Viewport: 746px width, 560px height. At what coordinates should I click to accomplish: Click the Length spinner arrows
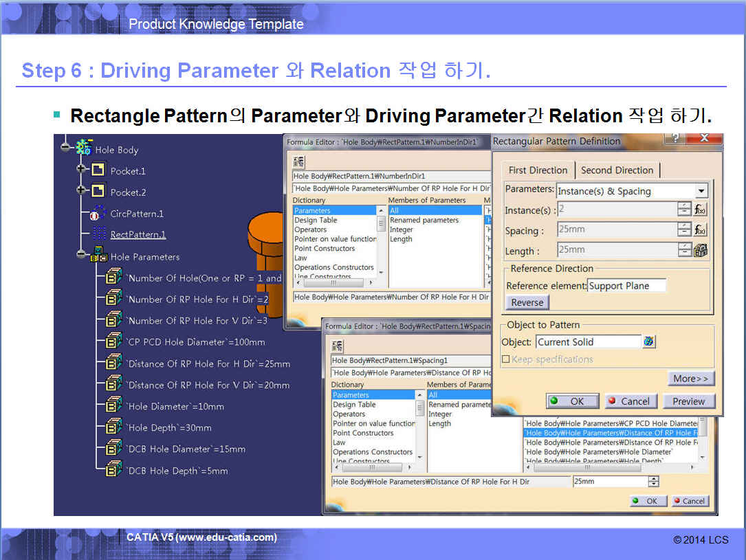(x=684, y=249)
